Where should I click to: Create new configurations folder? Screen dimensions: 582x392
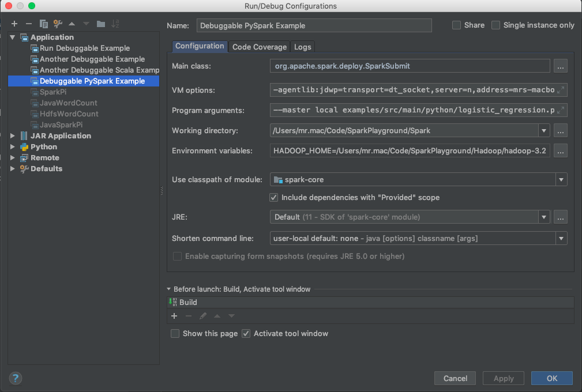pos(100,24)
